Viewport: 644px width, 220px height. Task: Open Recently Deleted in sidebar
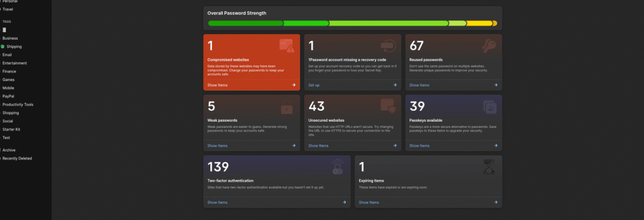tap(17, 158)
